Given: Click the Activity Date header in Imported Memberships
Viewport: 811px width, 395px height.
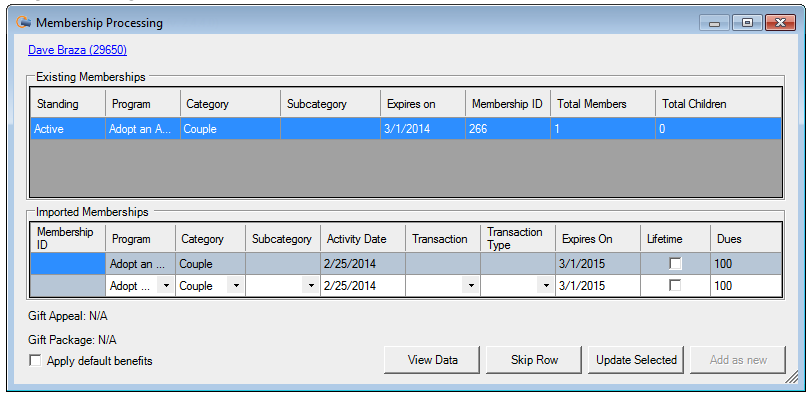Looking at the screenshot, I should (363, 238).
